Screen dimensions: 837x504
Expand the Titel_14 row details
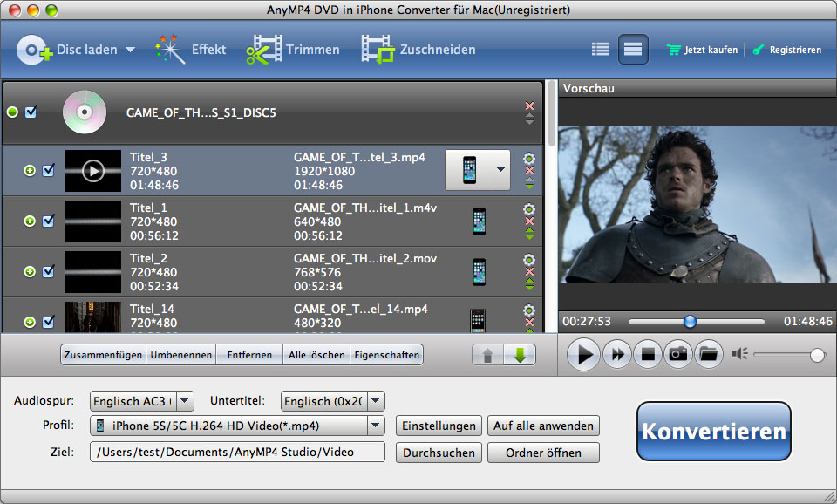[x=30, y=322]
